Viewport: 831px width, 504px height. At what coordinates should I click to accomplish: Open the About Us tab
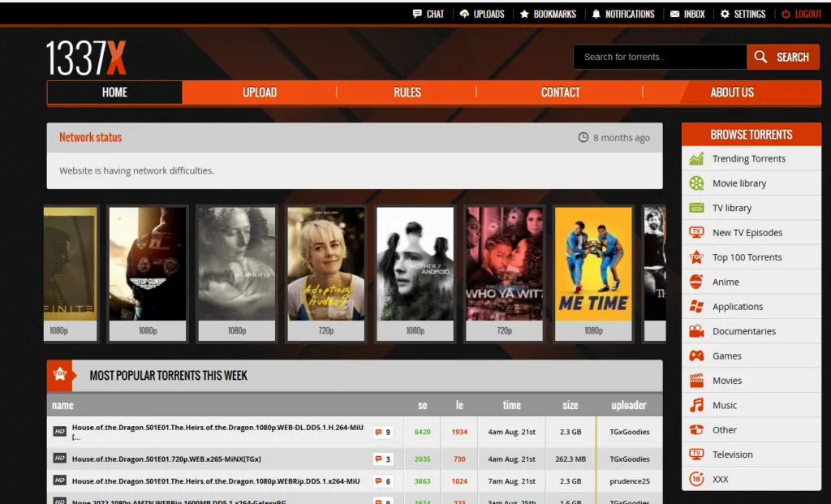coord(731,92)
